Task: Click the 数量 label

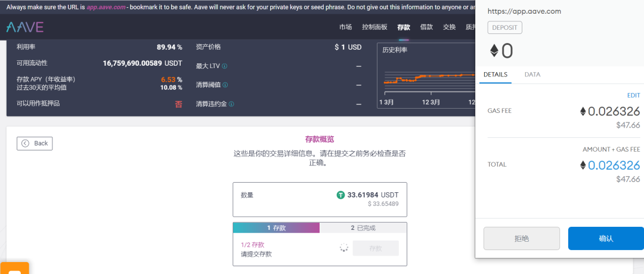Action: (247, 195)
